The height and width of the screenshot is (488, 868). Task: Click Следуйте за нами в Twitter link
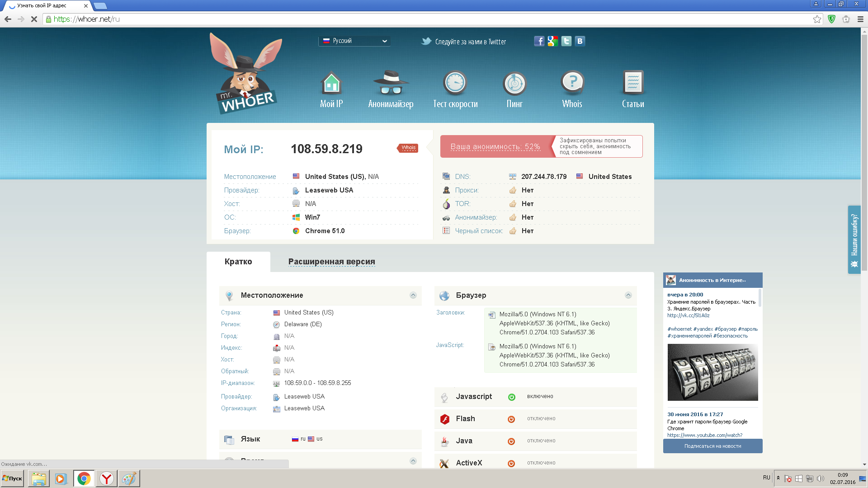pyautogui.click(x=470, y=42)
